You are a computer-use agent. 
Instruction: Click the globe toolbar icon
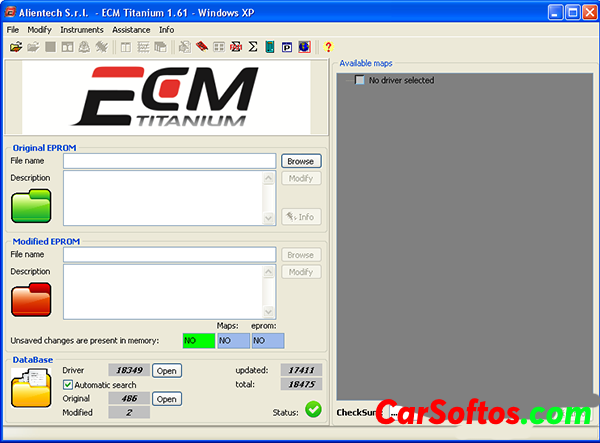coord(304,47)
